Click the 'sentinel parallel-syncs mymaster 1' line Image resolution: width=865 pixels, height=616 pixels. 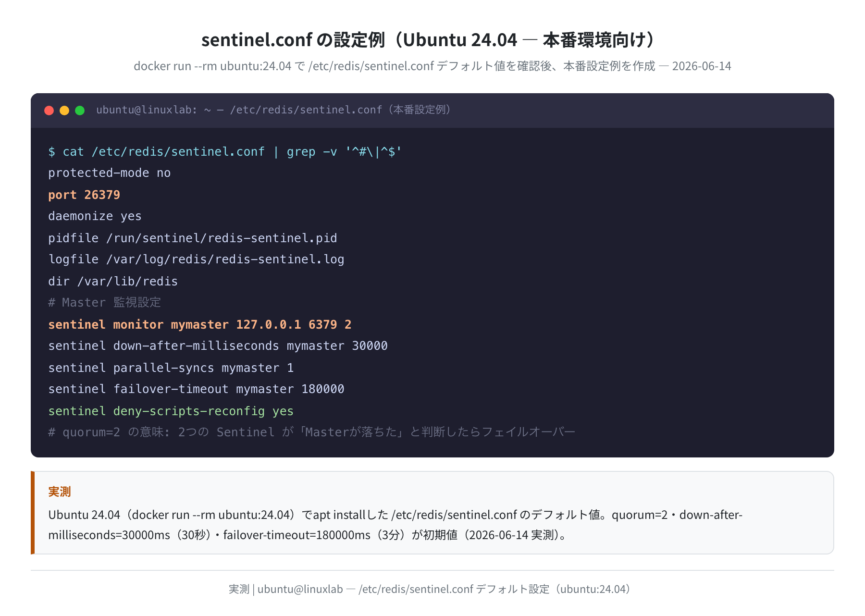[x=171, y=368]
